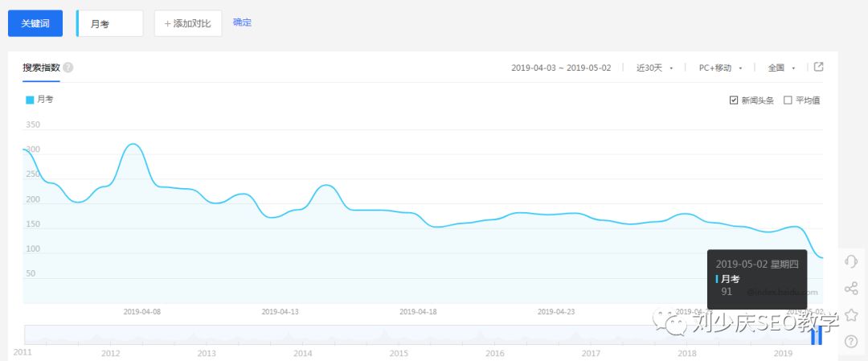Click the share icon in right sidebar

click(x=851, y=288)
